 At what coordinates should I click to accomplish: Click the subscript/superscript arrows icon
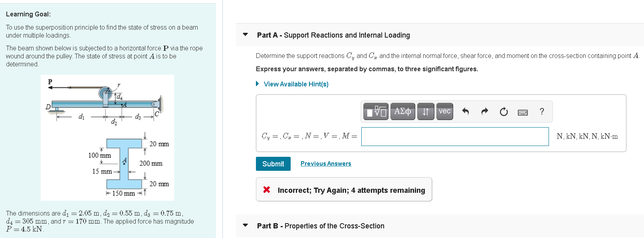point(425,112)
